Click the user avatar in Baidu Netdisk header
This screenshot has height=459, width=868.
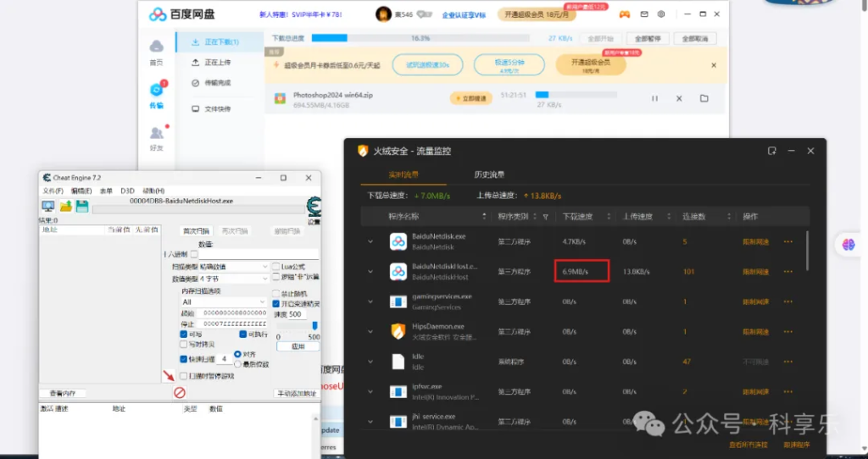383,14
